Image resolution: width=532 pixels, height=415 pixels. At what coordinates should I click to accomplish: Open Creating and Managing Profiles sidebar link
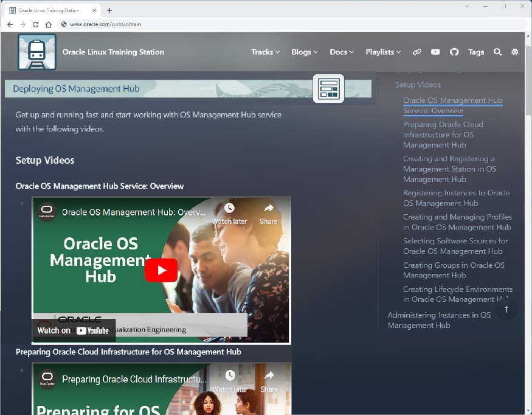[x=457, y=222]
